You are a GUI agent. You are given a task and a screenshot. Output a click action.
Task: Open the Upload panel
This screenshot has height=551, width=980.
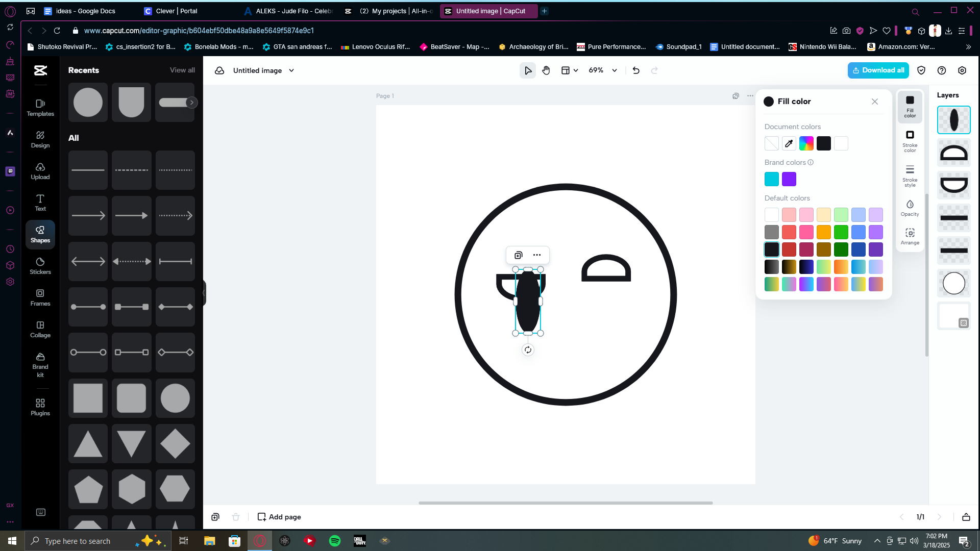tap(40, 171)
